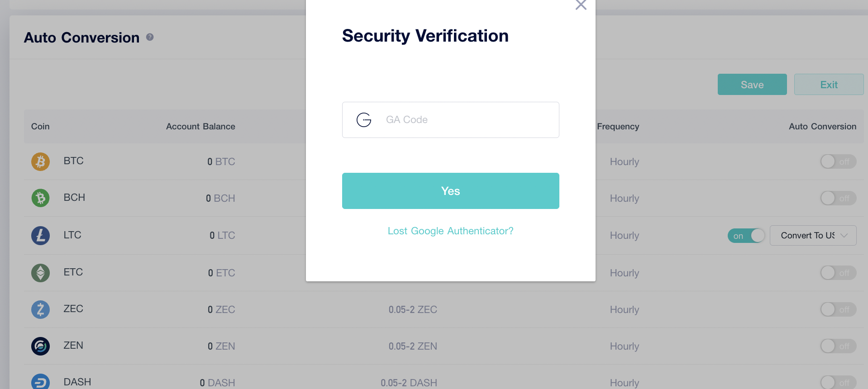868x389 pixels.
Task: Click the Bitcoin BTC coin icon
Action: tap(40, 161)
